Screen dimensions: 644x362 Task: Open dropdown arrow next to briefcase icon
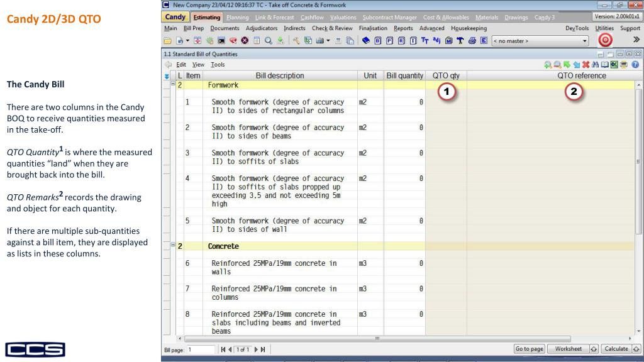pyautogui.click(x=328, y=41)
